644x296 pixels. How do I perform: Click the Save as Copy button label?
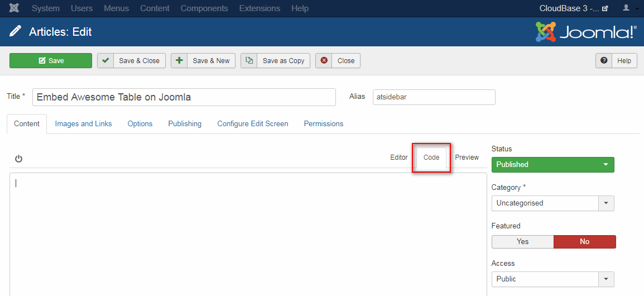coord(283,61)
